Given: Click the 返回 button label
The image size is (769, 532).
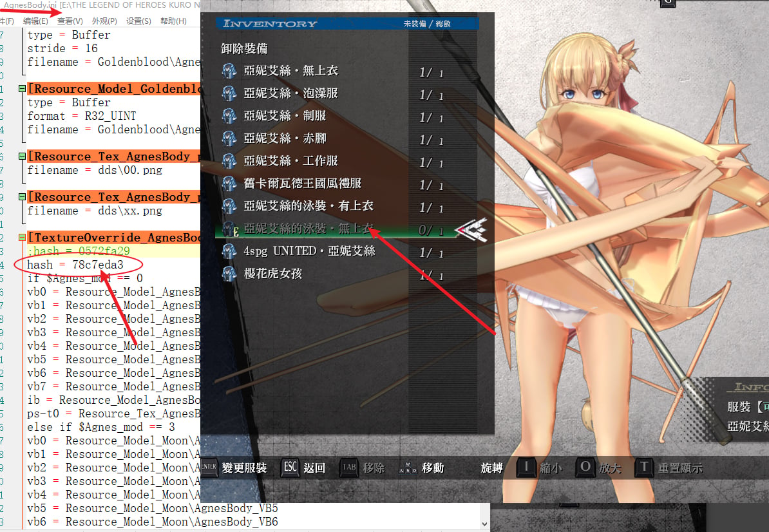Looking at the screenshot, I should point(314,468).
